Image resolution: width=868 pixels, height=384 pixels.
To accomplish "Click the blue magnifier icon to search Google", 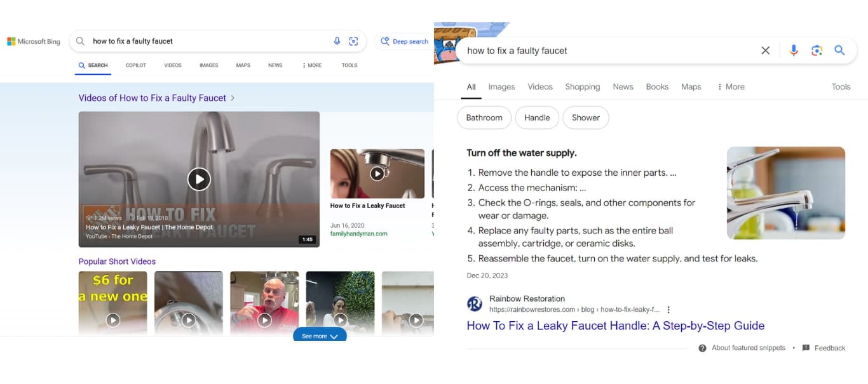I will tap(839, 50).
